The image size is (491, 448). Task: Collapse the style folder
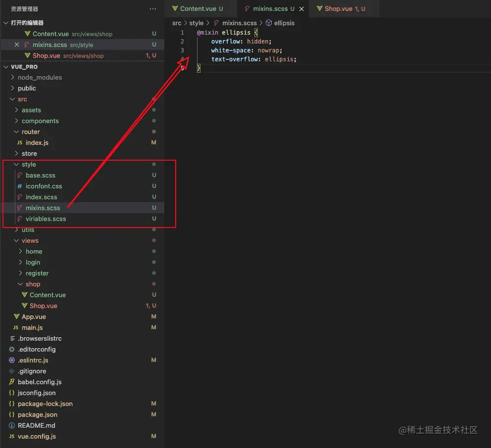click(x=17, y=164)
